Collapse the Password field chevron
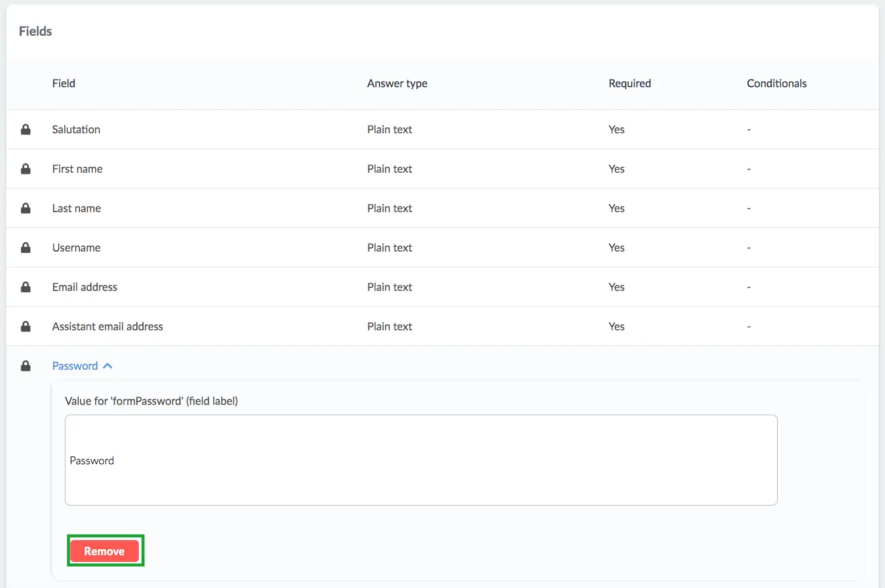Screen dimensions: 885x588 [108, 366]
